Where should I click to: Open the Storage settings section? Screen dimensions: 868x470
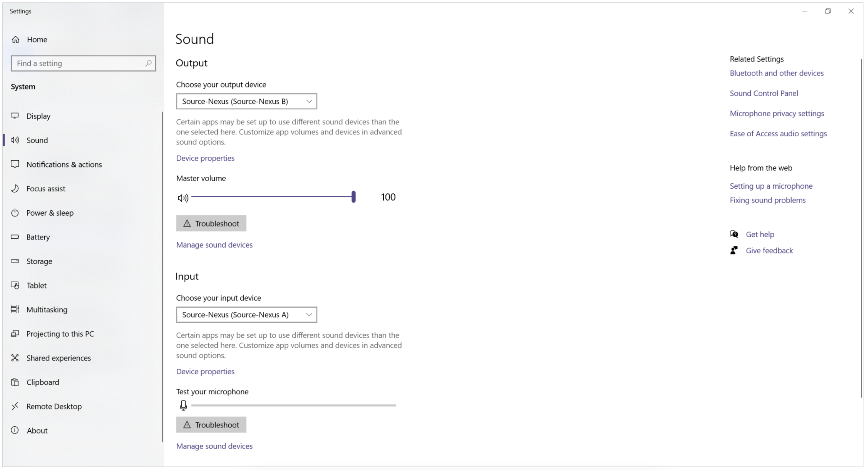(x=39, y=261)
